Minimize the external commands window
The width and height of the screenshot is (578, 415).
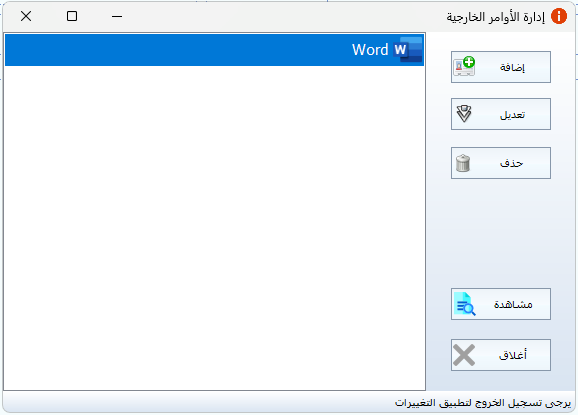click(x=117, y=16)
